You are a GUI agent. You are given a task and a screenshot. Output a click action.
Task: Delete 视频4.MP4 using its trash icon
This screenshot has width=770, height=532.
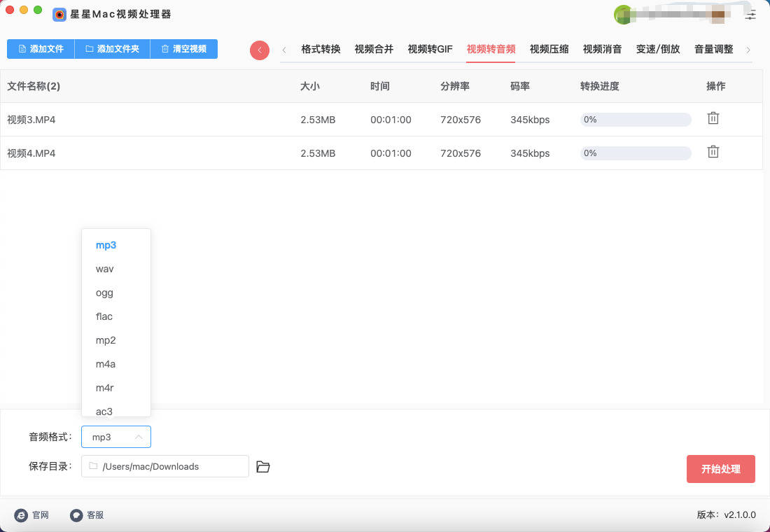(x=713, y=152)
